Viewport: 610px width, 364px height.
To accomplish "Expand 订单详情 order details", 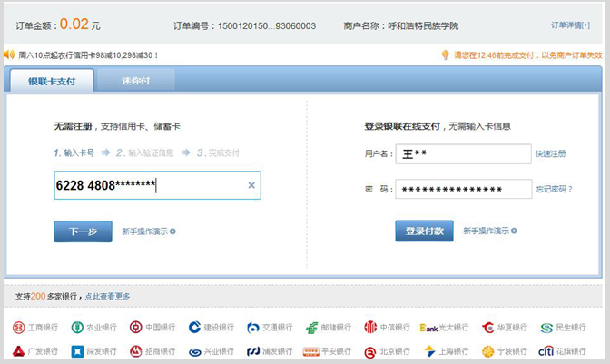I will coord(576,25).
